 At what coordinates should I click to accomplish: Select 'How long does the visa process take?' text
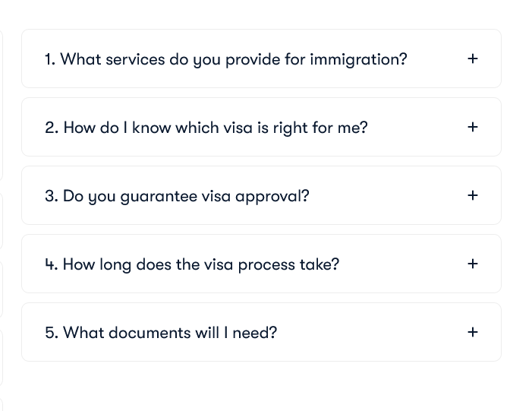201,264
